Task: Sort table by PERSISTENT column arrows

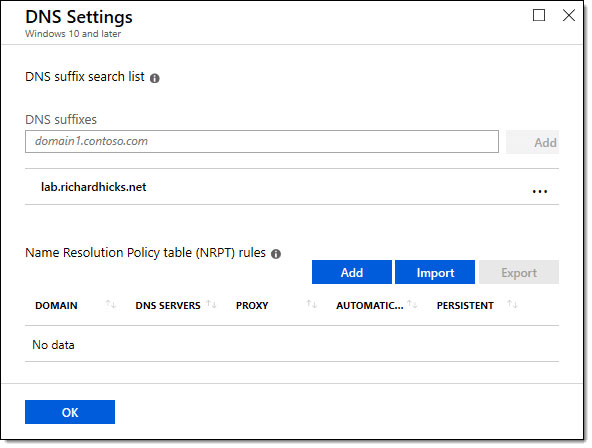Action: [x=512, y=304]
